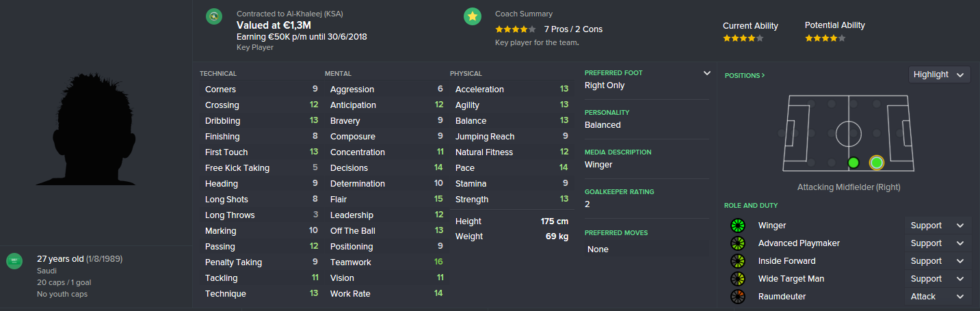Screen dimensions: 980x311
Task: Select the right midfielder position dot
Action: (x=853, y=163)
